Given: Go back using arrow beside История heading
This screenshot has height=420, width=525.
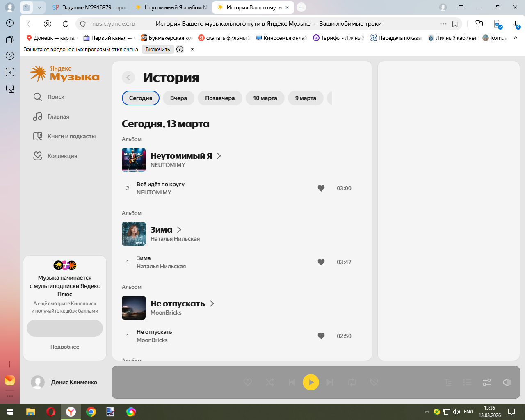Looking at the screenshot, I should pos(128,77).
